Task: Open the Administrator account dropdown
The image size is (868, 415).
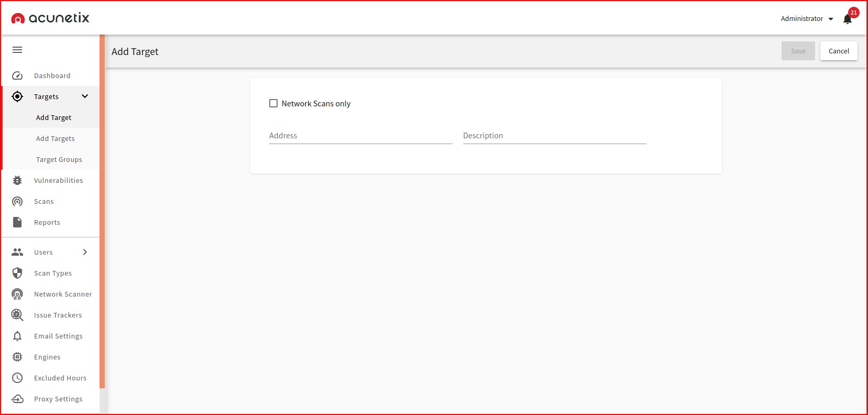Action: [x=807, y=18]
